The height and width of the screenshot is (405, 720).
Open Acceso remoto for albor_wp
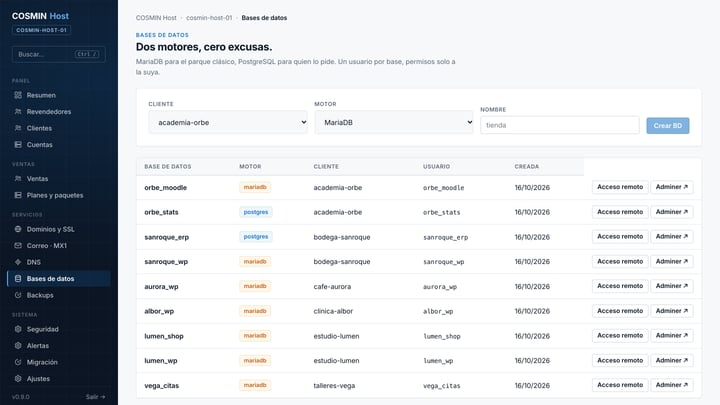pyautogui.click(x=620, y=311)
